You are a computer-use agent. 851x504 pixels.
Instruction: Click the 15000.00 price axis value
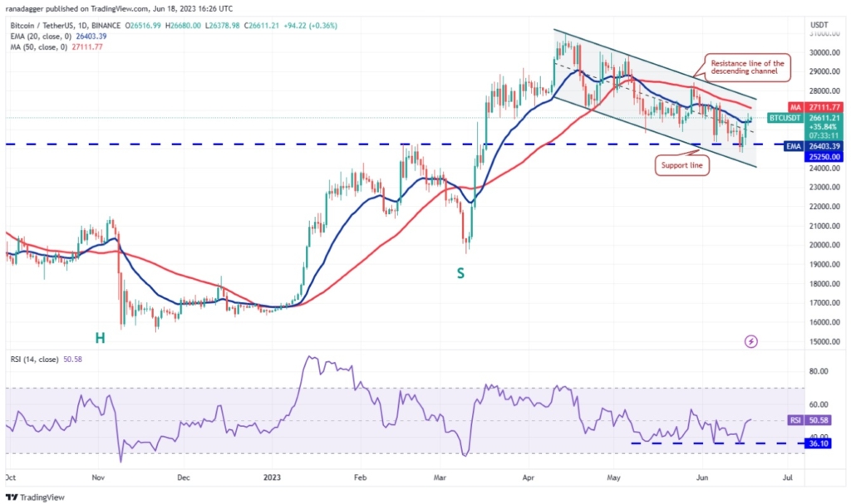(825, 342)
